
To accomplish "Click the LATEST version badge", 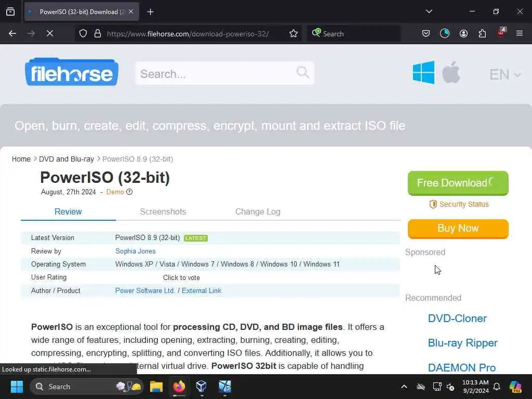I will coord(196,238).
